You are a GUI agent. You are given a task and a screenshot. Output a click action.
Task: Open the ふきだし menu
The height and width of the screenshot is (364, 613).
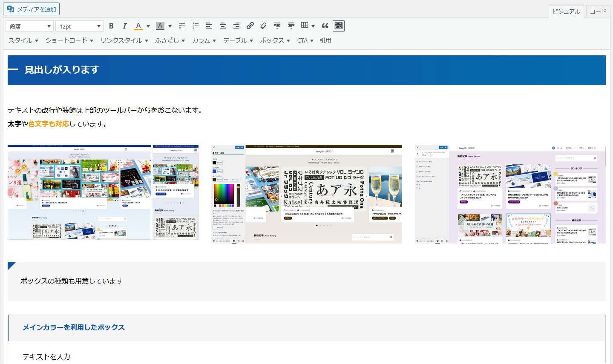coord(170,40)
